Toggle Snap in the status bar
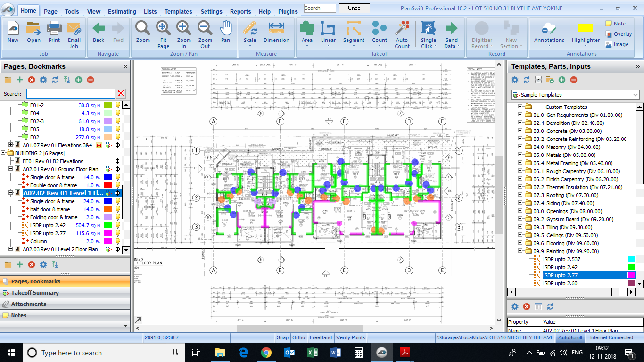The height and width of the screenshot is (362, 644). [282, 337]
